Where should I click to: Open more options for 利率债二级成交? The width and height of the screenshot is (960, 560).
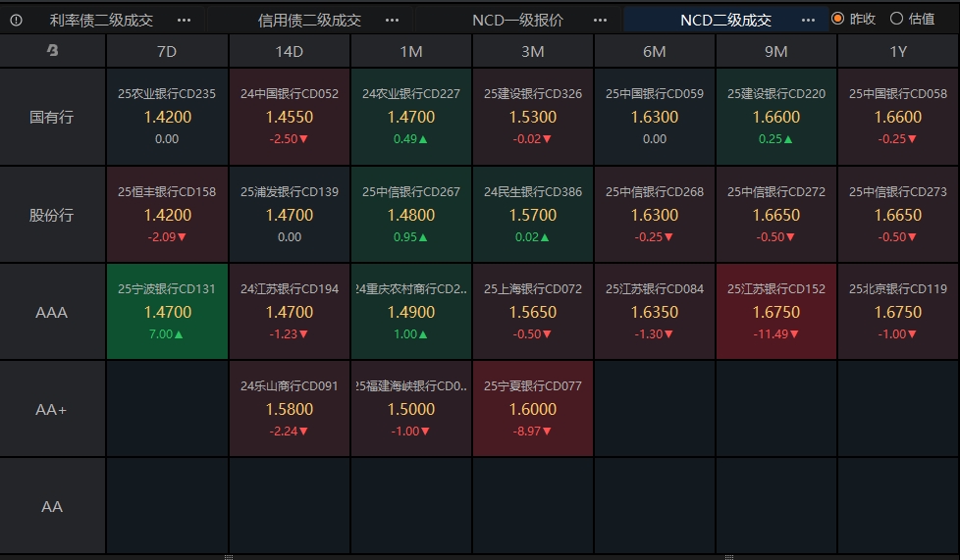pyautogui.click(x=184, y=21)
